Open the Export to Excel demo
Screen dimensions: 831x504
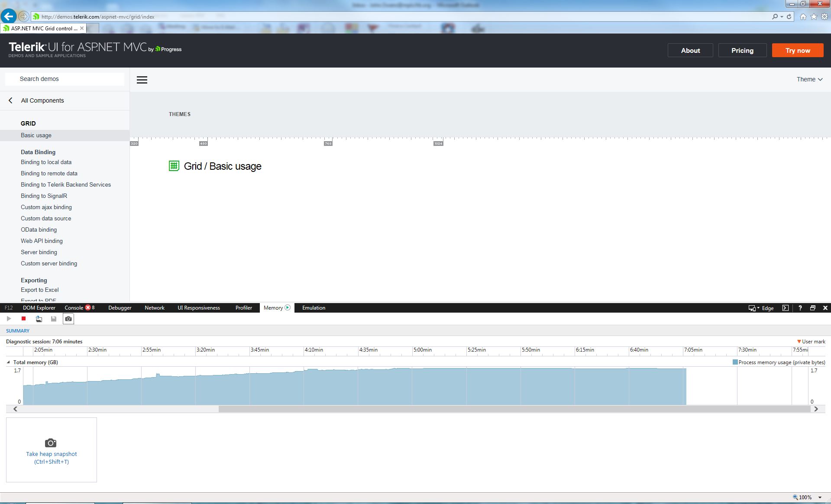coord(40,290)
